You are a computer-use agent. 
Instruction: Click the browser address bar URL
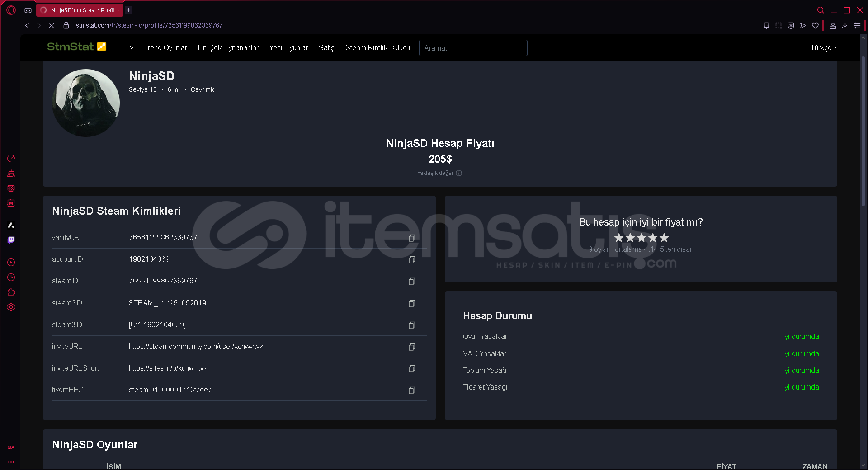(149, 25)
